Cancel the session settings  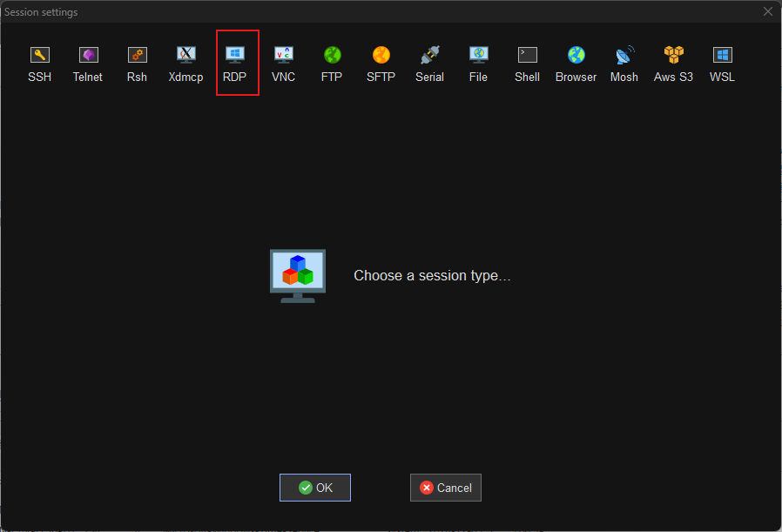[445, 487]
